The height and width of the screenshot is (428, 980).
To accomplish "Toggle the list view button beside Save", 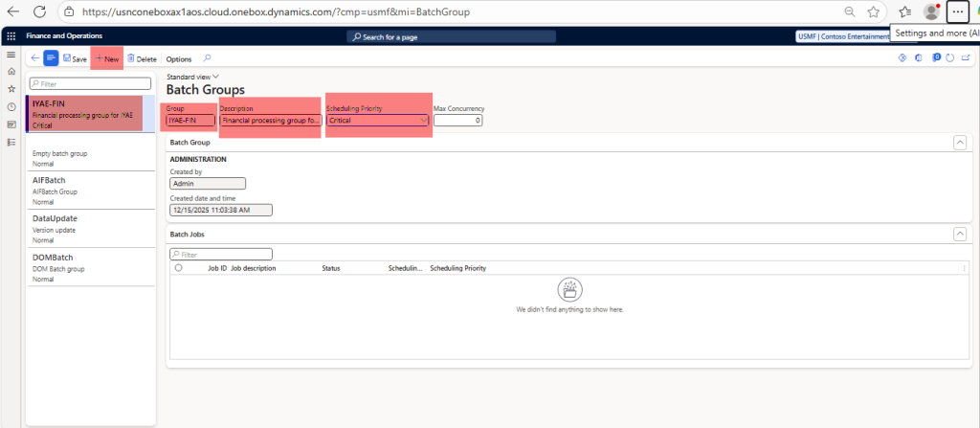I will coord(51,58).
